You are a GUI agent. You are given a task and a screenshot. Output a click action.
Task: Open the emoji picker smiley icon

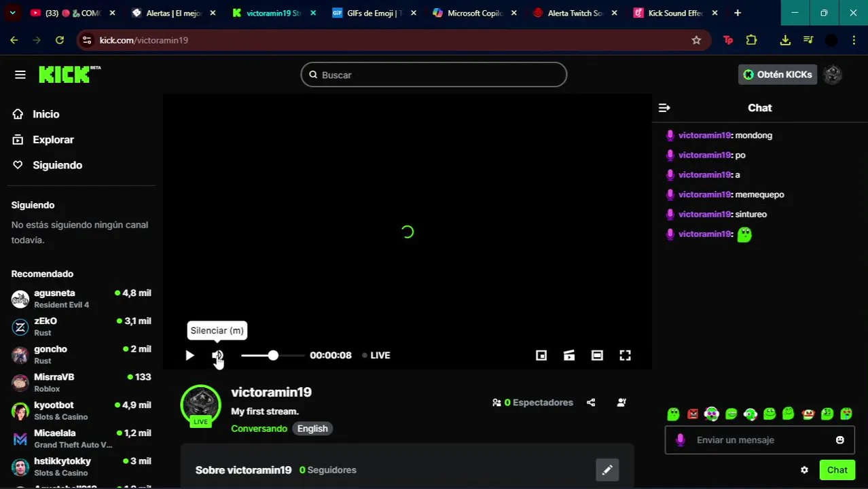(840, 440)
